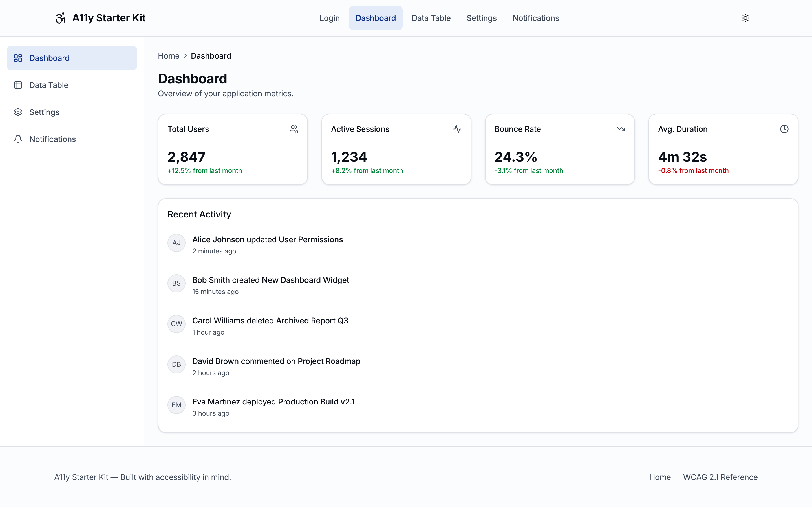This screenshot has width=812, height=507.
Task: Switch to Data Table in top navigation
Action: click(x=431, y=18)
